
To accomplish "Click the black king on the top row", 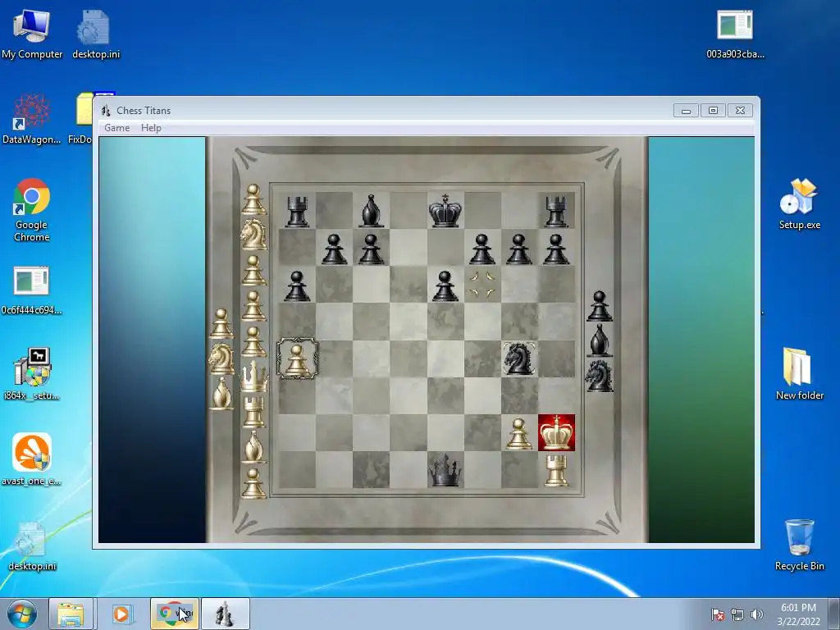I will point(445,211).
